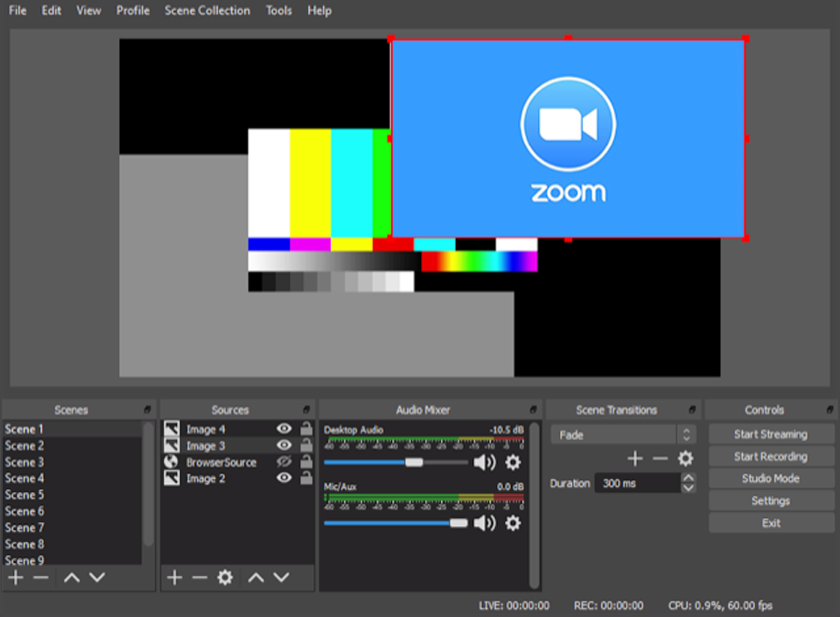Click the Image 2 source type icon

pos(171,478)
